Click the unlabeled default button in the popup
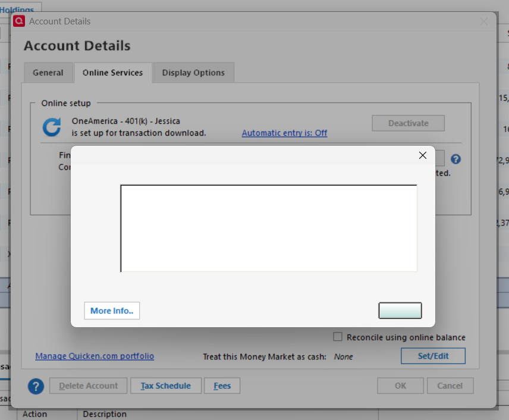This screenshot has height=420, width=509. [x=400, y=311]
